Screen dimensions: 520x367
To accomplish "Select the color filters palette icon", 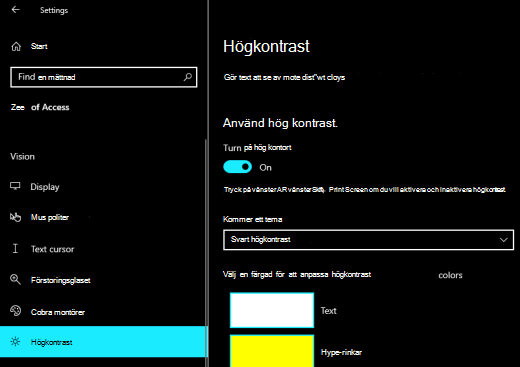I will pyautogui.click(x=15, y=311).
